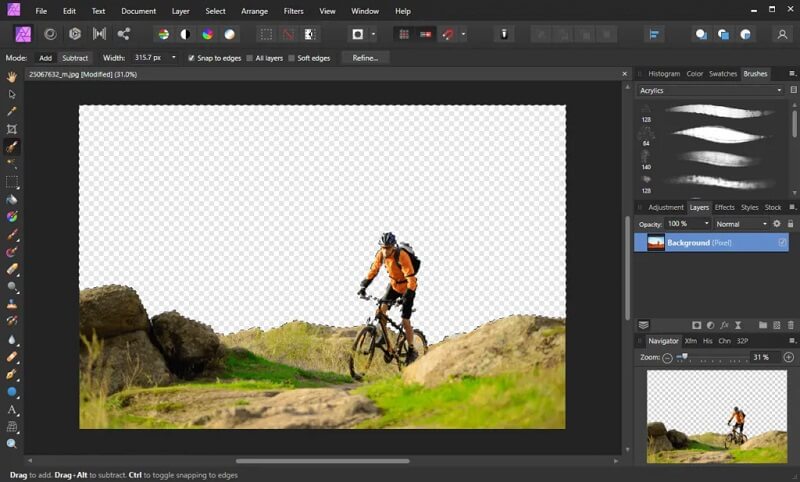Open the layer Opacity 100% dropdown
This screenshot has height=482, width=800.
(689, 224)
